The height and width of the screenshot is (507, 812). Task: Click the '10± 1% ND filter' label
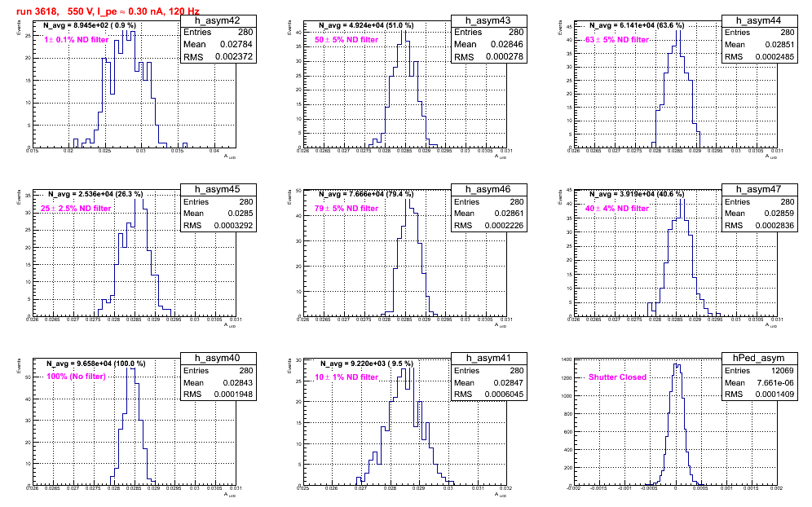point(346,377)
